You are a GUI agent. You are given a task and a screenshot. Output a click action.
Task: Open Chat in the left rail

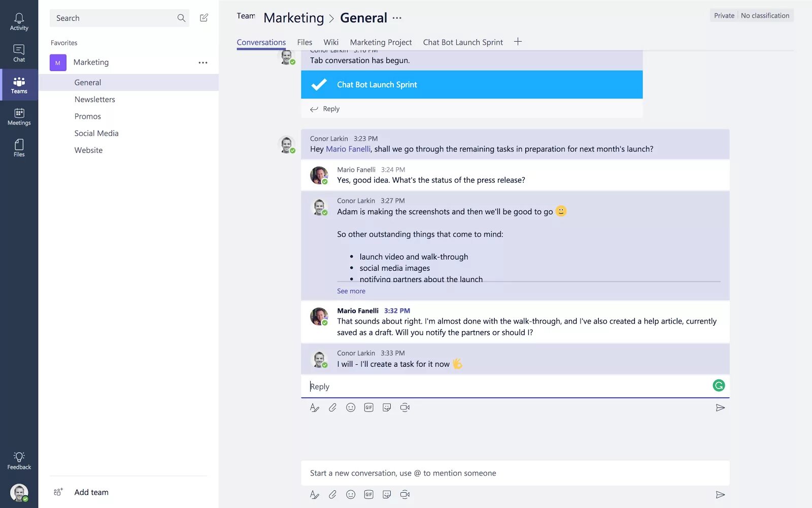click(x=19, y=53)
